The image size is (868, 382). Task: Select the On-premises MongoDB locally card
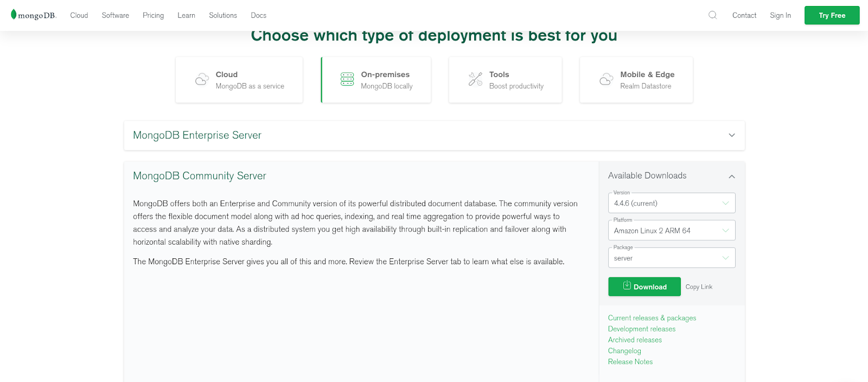376,80
